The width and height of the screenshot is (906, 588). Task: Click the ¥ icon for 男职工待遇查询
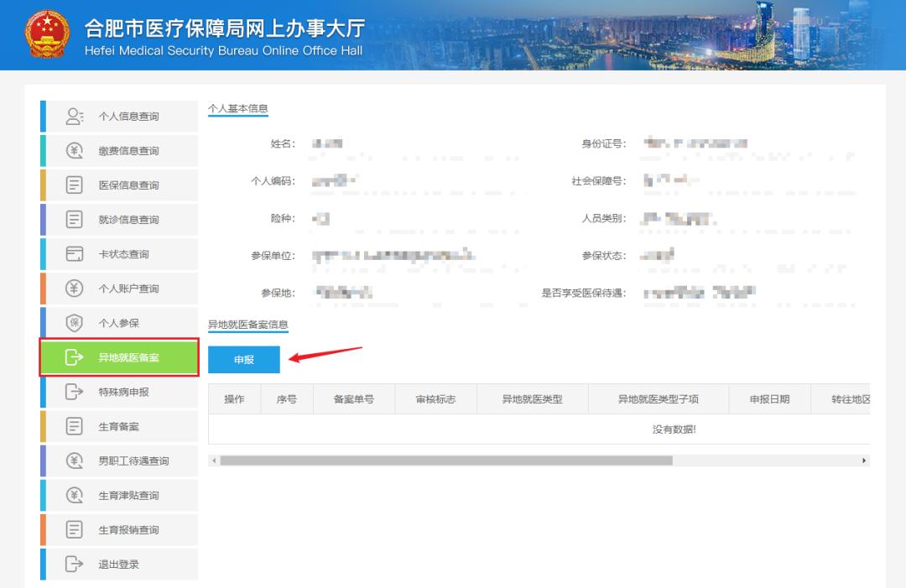(x=75, y=461)
